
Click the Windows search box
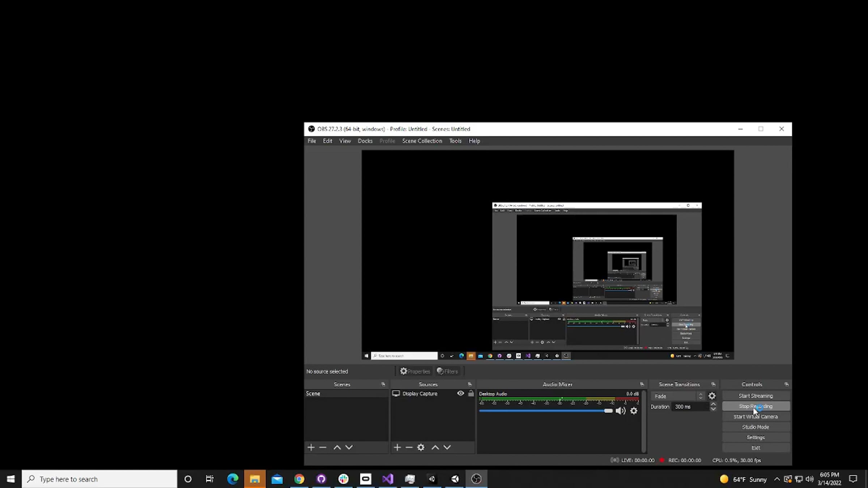(x=99, y=479)
